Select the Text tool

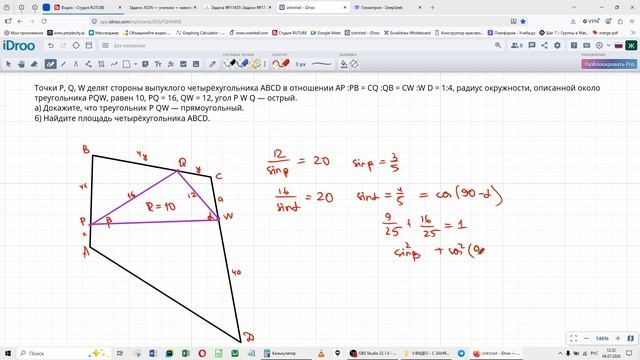point(158,64)
